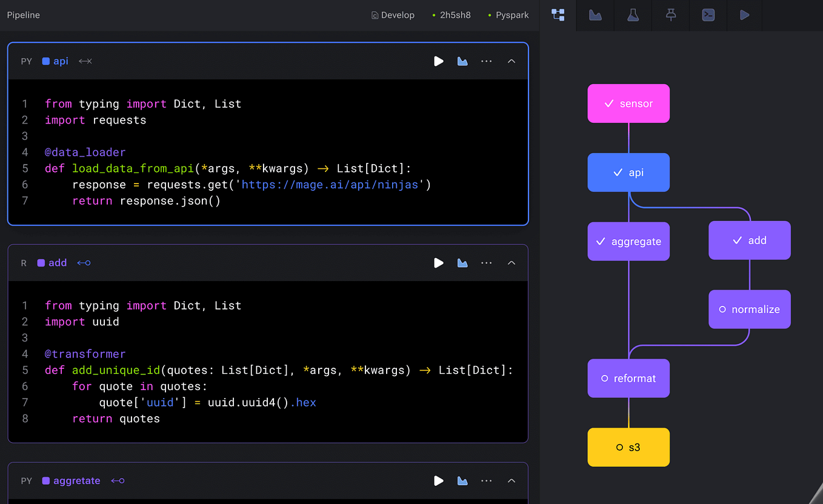Viewport: 823px width, 504px height.
Task: Collapse the add block using its chevron
Action: (511, 263)
